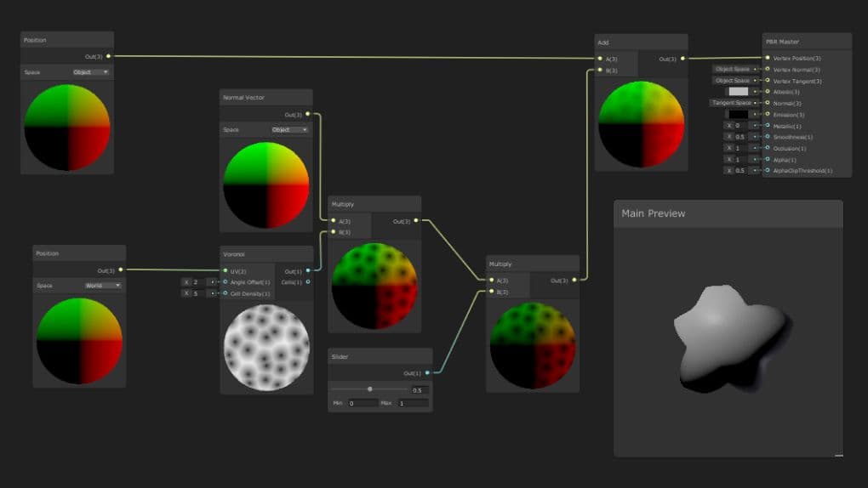Image resolution: width=868 pixels, height=488 pixels.
Task: Click the Voronoi UV(2) input port
Action: pos(226,270)
